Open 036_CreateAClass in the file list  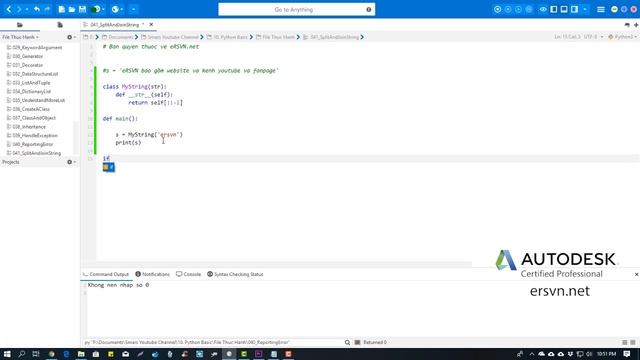click(28, 109)
